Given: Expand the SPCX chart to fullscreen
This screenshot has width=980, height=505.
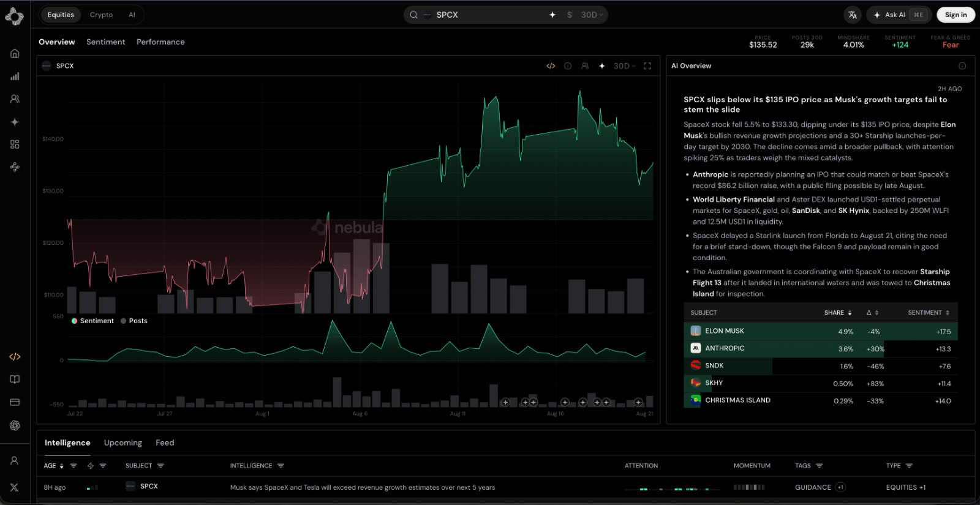Looking at the screenshot, I should coord(647,66).
